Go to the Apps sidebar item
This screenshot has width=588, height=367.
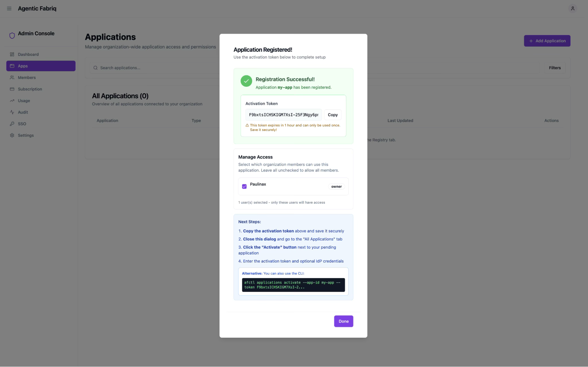point(41,66)
